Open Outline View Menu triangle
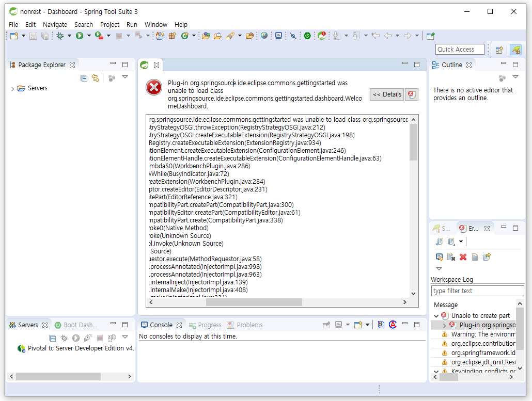 pos(515,77)
